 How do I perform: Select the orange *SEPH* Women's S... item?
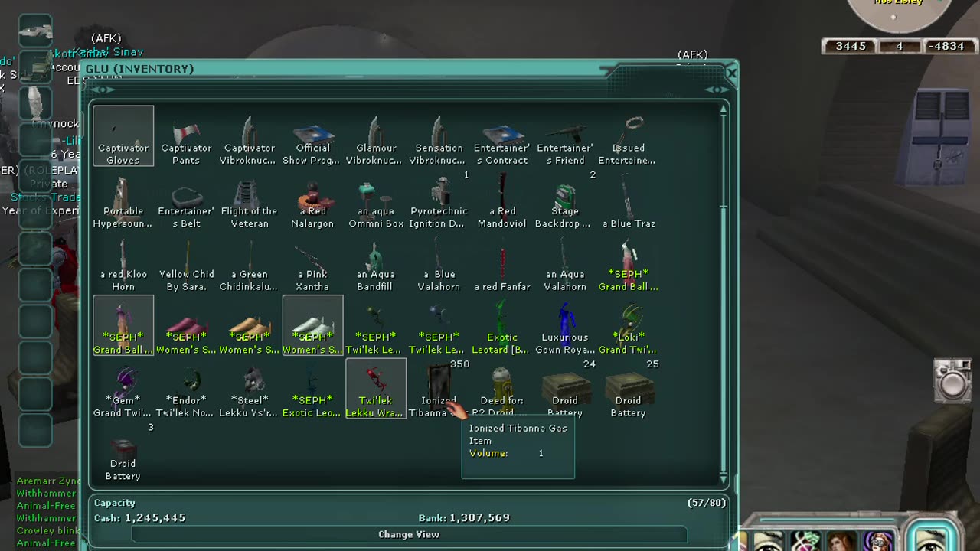pos(249,326)
